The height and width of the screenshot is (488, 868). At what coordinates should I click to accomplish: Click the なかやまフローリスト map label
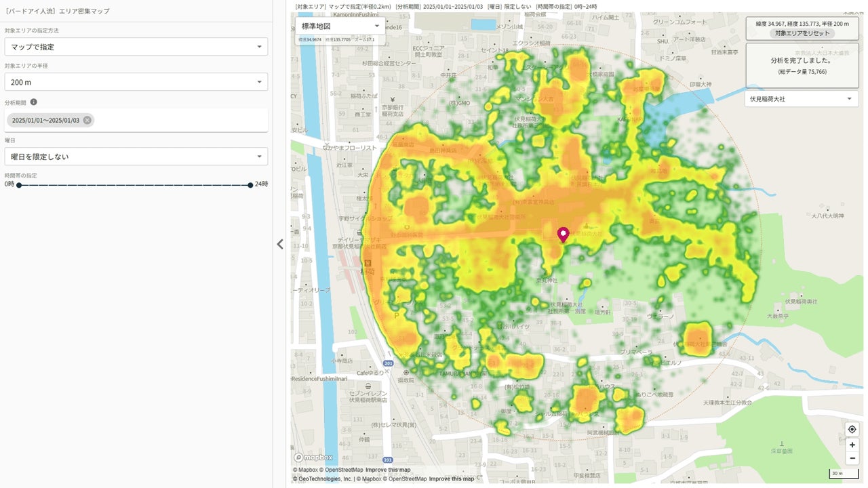349,147
